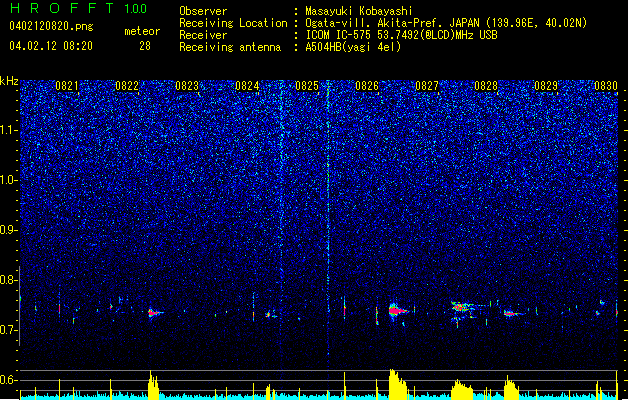
Task: Click the 0826 time marker
Action: (x=367, y=86)
